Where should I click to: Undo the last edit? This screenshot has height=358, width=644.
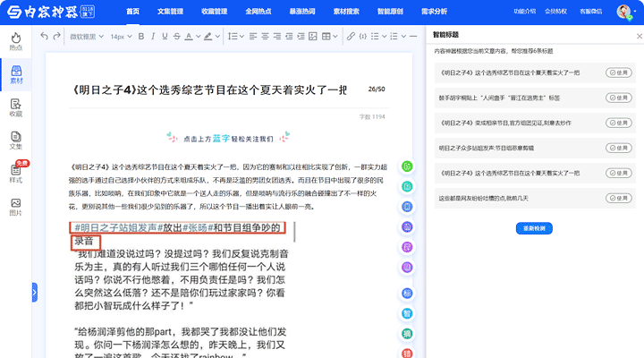click(x=44, y=36)
